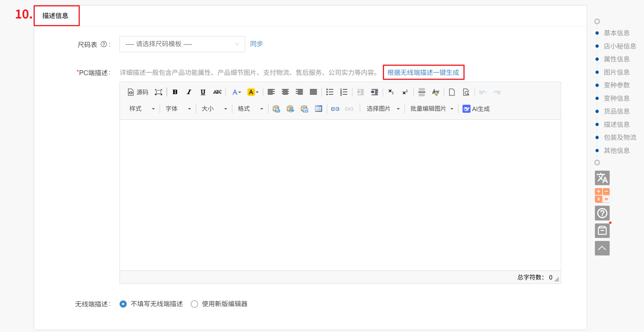
Task: Click the insert link icon
Action: (335, 109)
